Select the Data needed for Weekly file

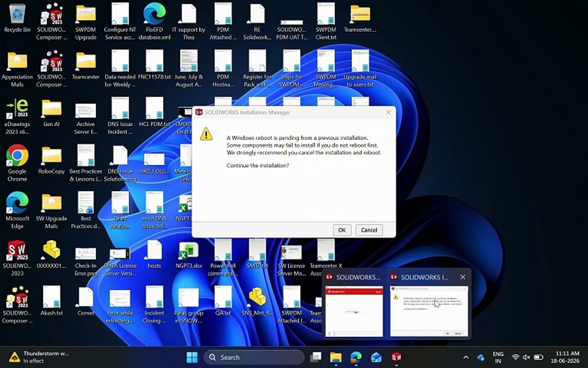(x=120, y=69)
